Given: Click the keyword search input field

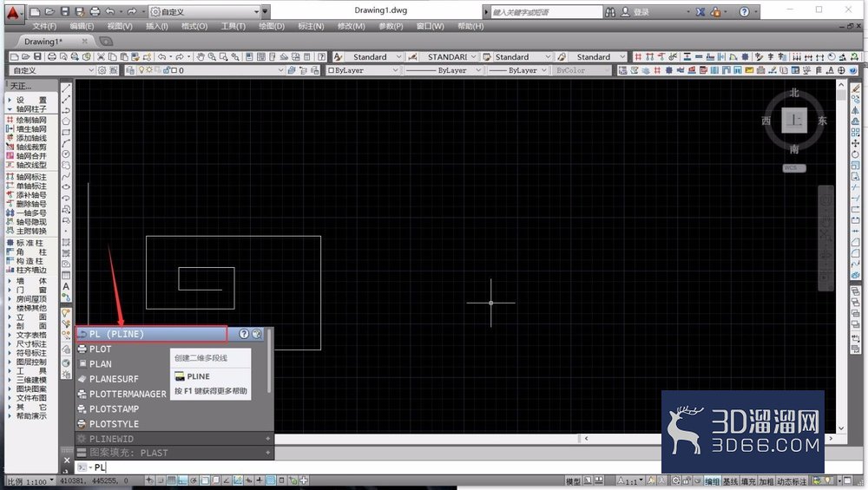Looking at the screenshot, I should pyautogui.click(x=546, y=11).
